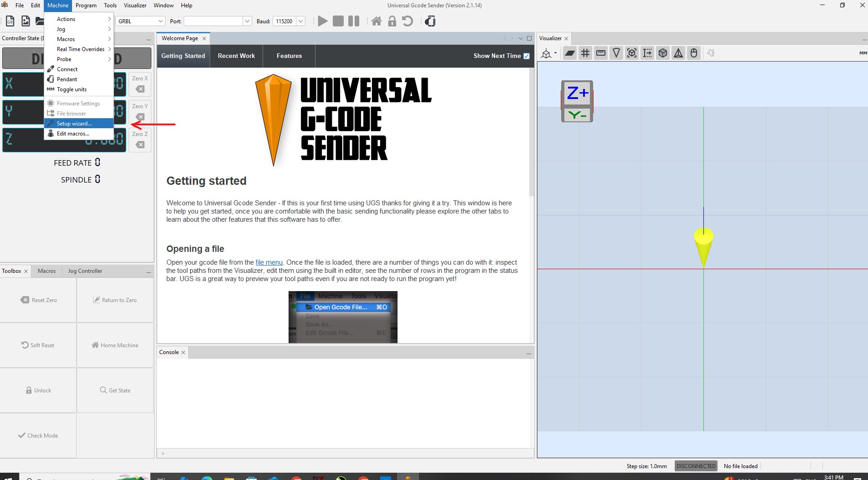Close the Welcome Page tab

pos(204,39)
